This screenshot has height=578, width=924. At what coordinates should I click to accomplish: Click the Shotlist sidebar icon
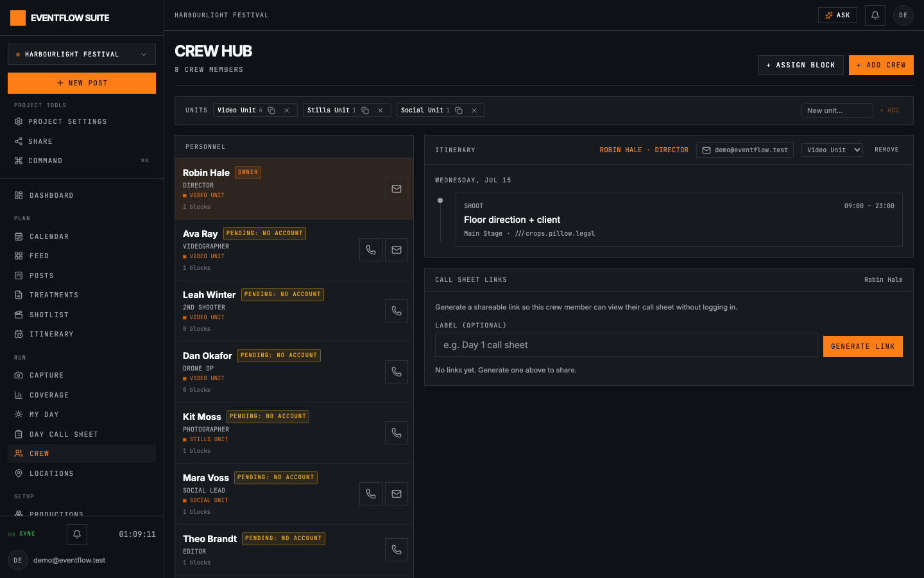[x=19, y=315]
